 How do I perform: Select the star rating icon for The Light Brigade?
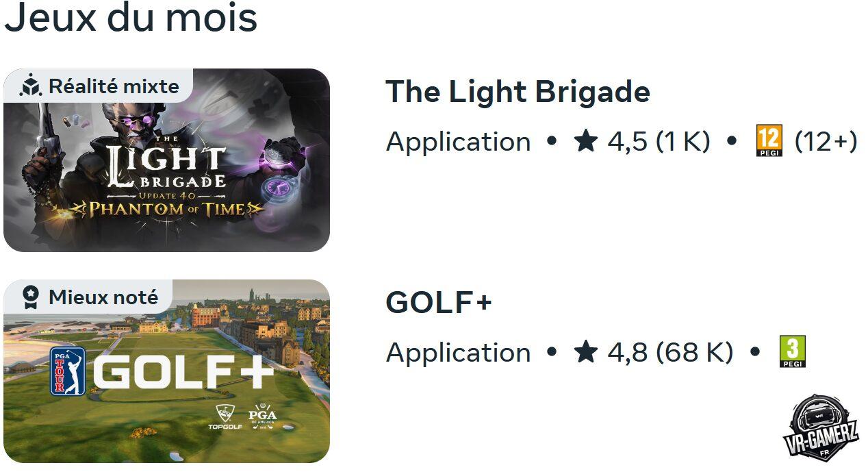click(x=587, y=142)
